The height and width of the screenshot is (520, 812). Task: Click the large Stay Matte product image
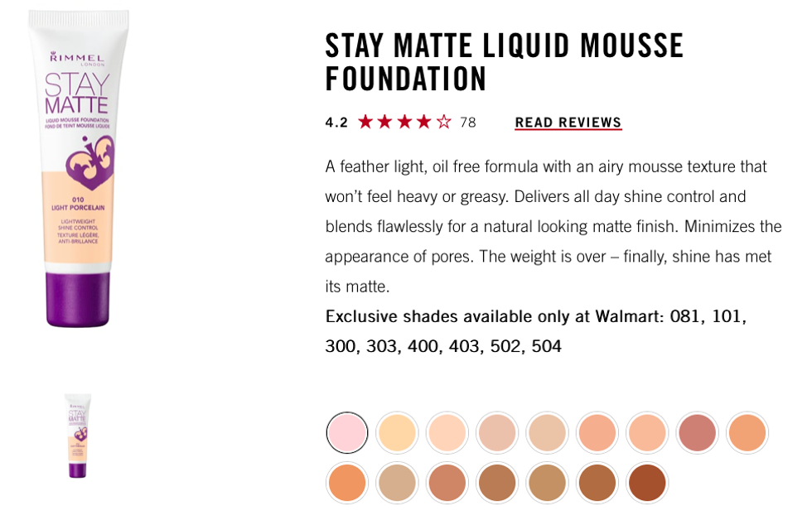(78, 169)
